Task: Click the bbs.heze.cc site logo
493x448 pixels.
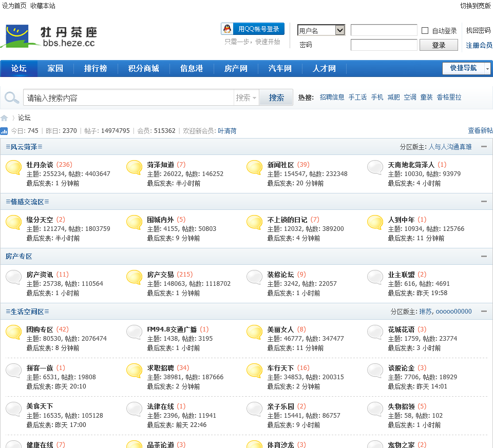Action: tap(49, 36)
